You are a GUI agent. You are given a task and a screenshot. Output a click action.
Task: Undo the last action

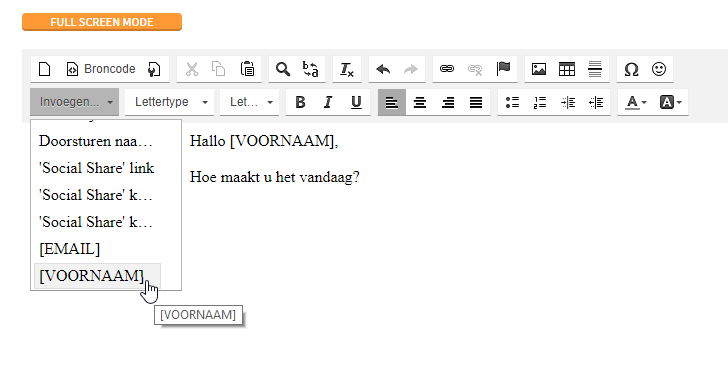383,69
